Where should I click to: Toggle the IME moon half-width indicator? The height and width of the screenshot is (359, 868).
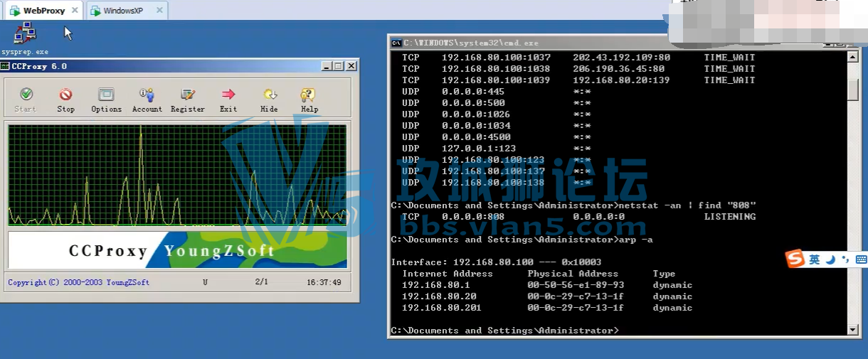[830, 260]
